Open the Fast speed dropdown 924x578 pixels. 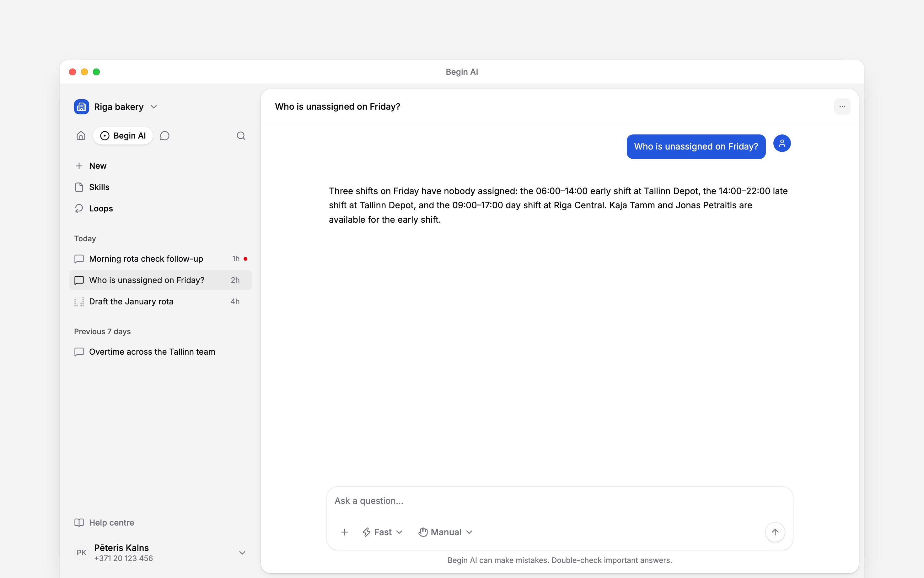coord(382,532)
